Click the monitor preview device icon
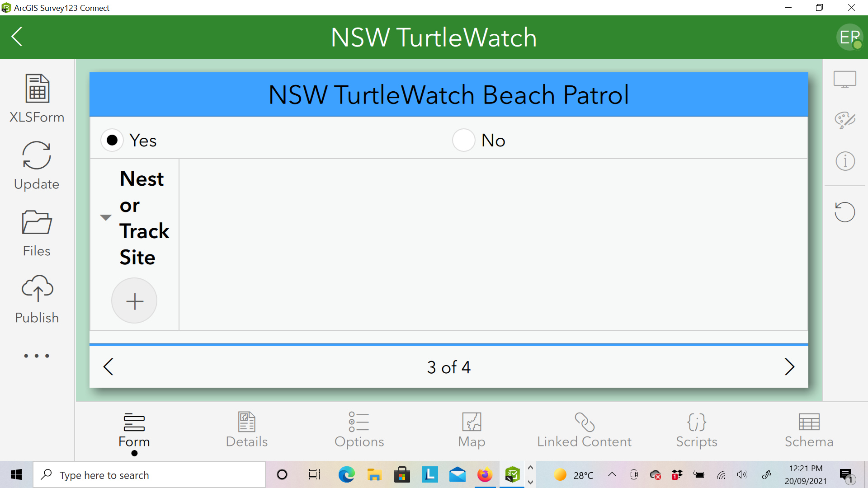This screenshot has width=868, height=488. pyautogui.click(x=845, y=80)
